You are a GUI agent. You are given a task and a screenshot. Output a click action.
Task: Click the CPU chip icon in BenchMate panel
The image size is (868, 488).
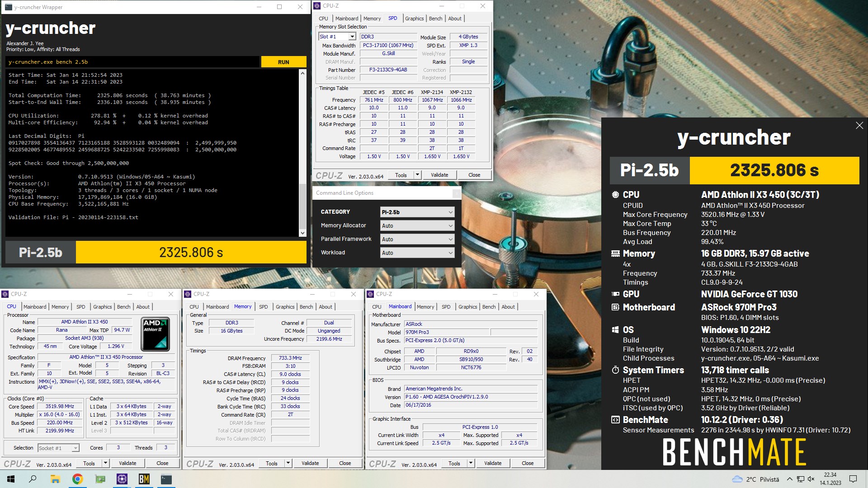615,195
